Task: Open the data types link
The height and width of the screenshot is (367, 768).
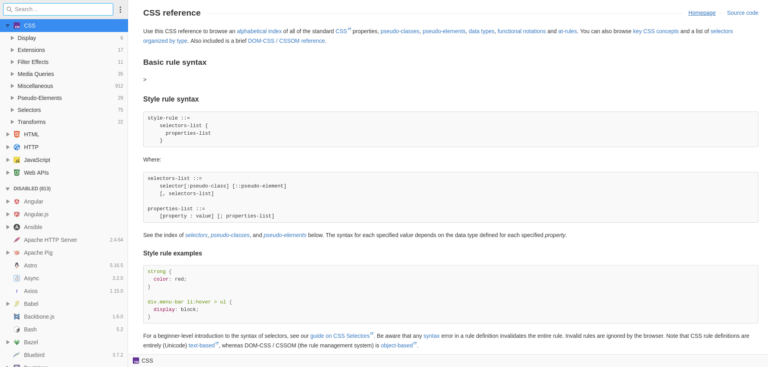Action: pos(481,31)
